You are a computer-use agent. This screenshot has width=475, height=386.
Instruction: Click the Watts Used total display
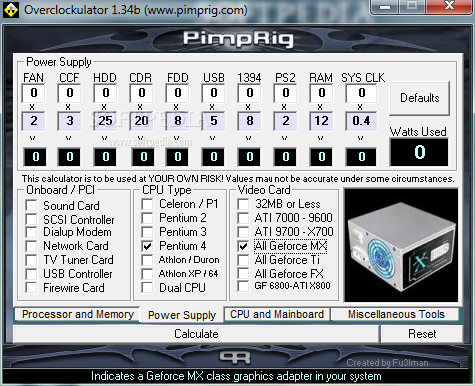[x=419, y=152]
